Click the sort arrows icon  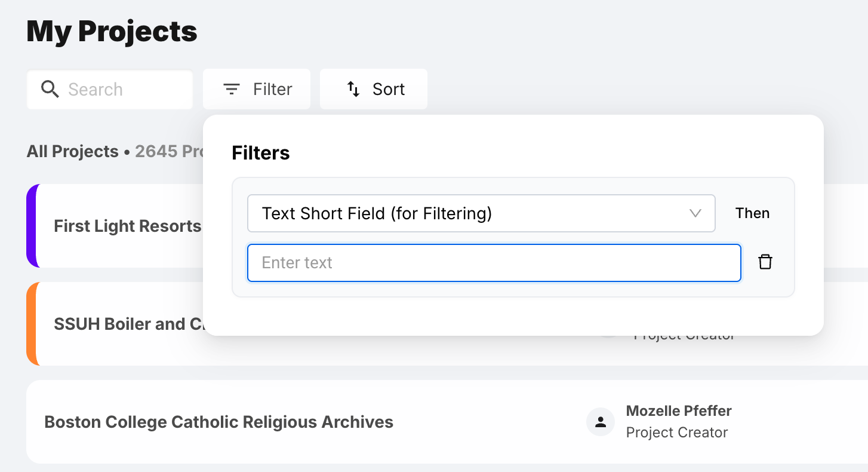(353, 90)
